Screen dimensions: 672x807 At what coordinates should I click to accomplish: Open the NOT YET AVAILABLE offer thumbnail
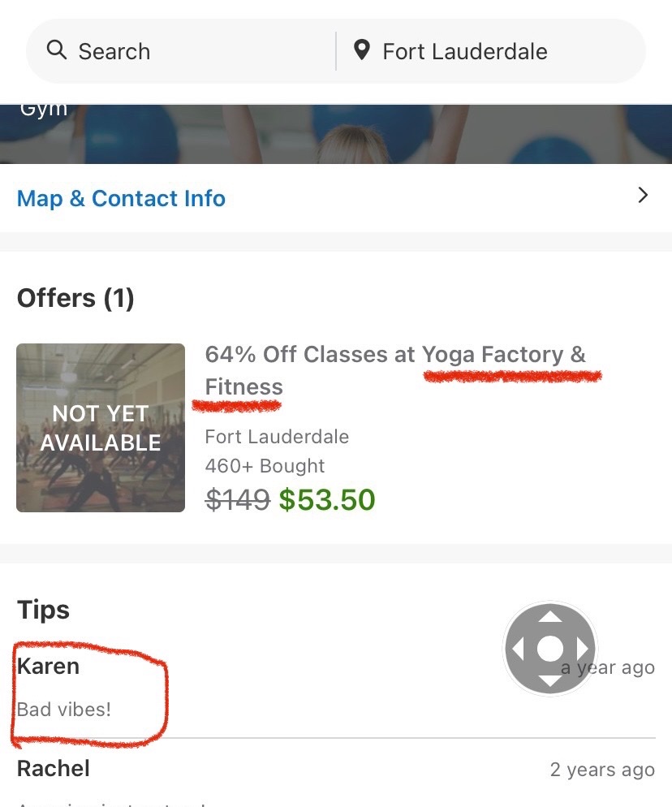point(101,428)
